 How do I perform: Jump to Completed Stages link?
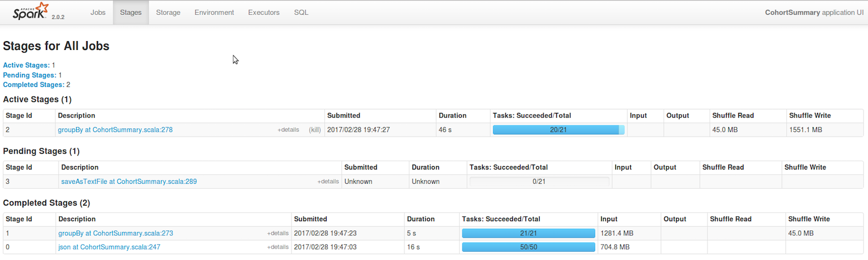33,85
